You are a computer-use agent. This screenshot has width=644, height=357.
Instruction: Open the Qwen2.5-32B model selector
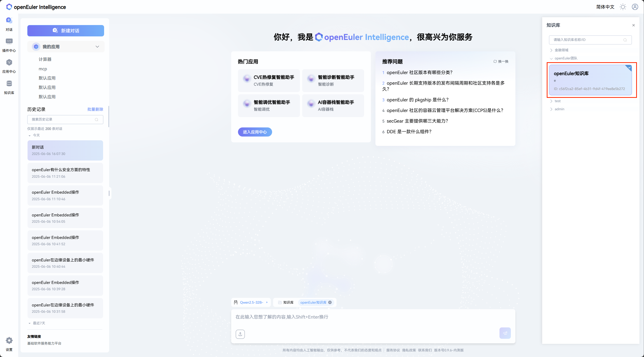[251, 302]
